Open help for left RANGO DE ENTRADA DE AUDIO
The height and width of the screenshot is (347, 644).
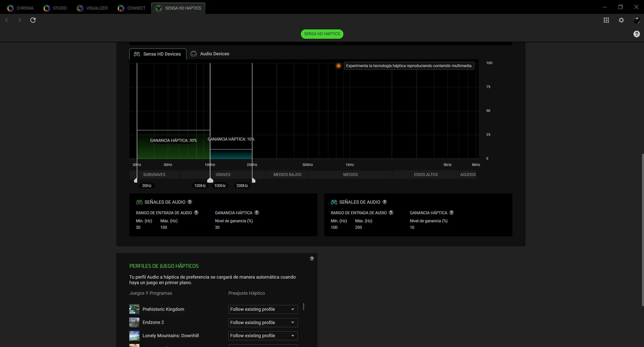(196, 213)
